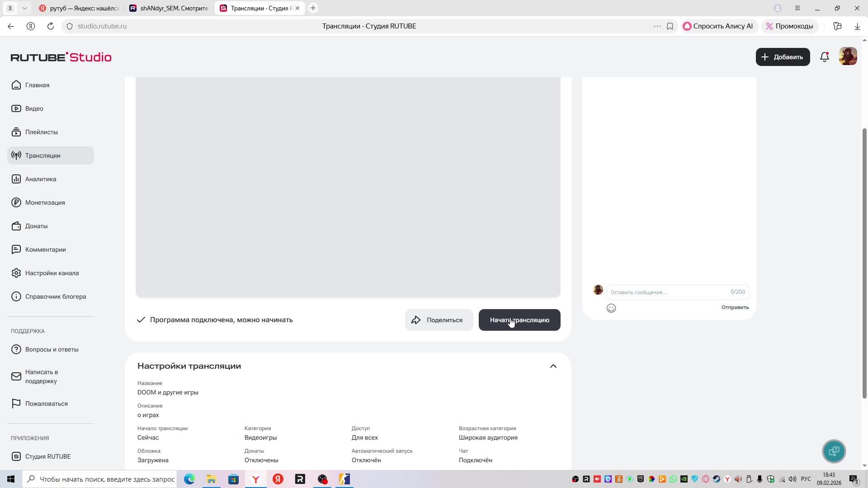Click the chat message input field
Image resolution: width=868 pixels, height=488 pixels.
669,292
